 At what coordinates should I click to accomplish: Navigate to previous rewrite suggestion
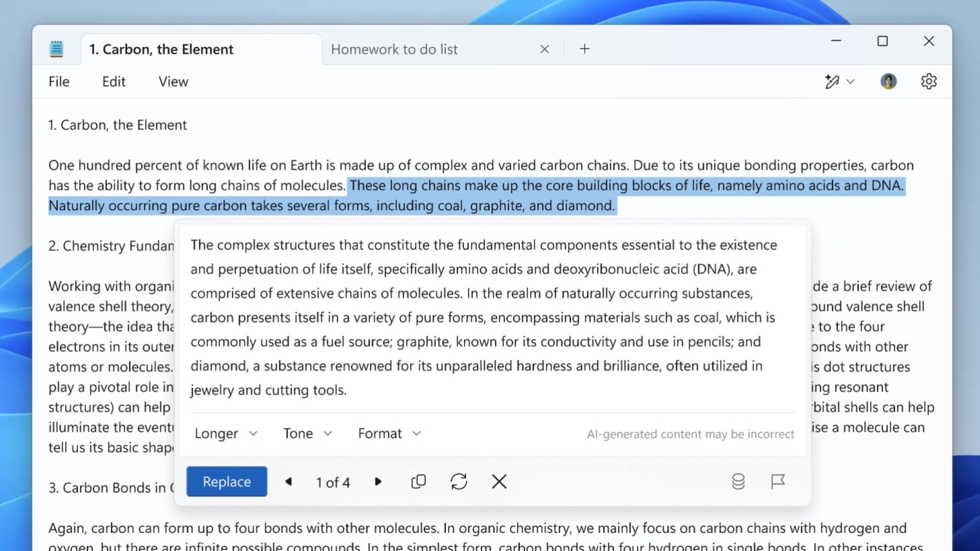288,481
